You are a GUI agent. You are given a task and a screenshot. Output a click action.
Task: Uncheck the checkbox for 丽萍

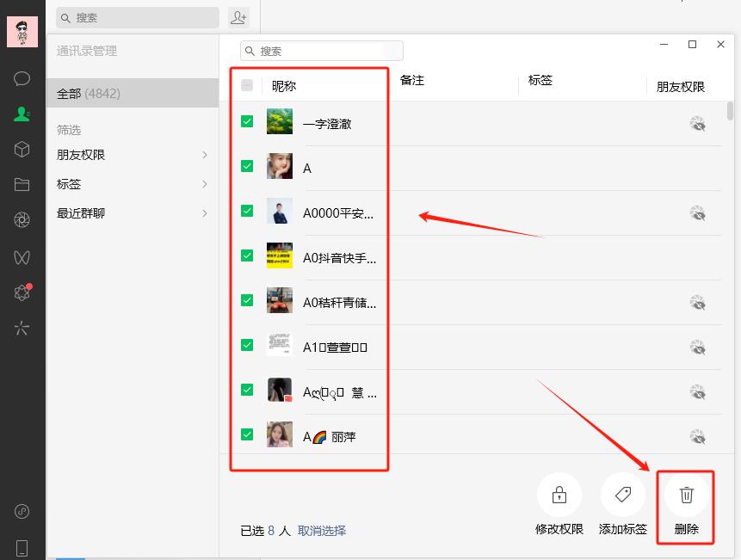coord(247,434)
